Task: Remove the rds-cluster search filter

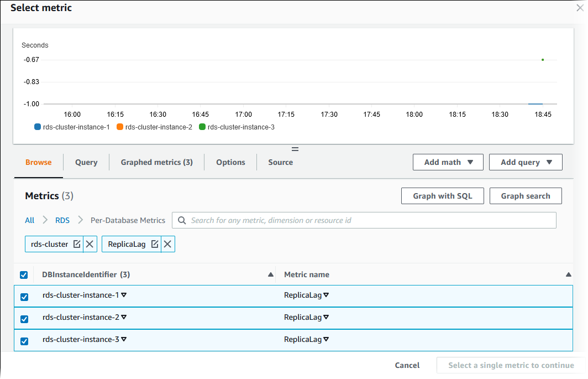Action: pyautogui.click(x=90, y=243)
